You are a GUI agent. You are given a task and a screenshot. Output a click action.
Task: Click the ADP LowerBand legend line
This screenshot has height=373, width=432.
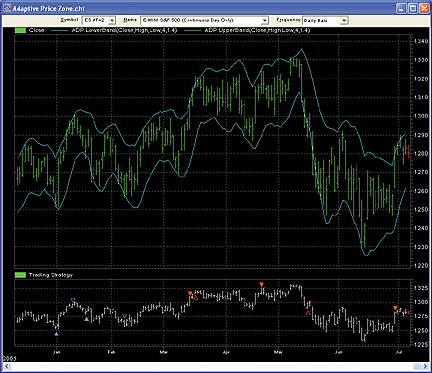click(x=60, y=30)
